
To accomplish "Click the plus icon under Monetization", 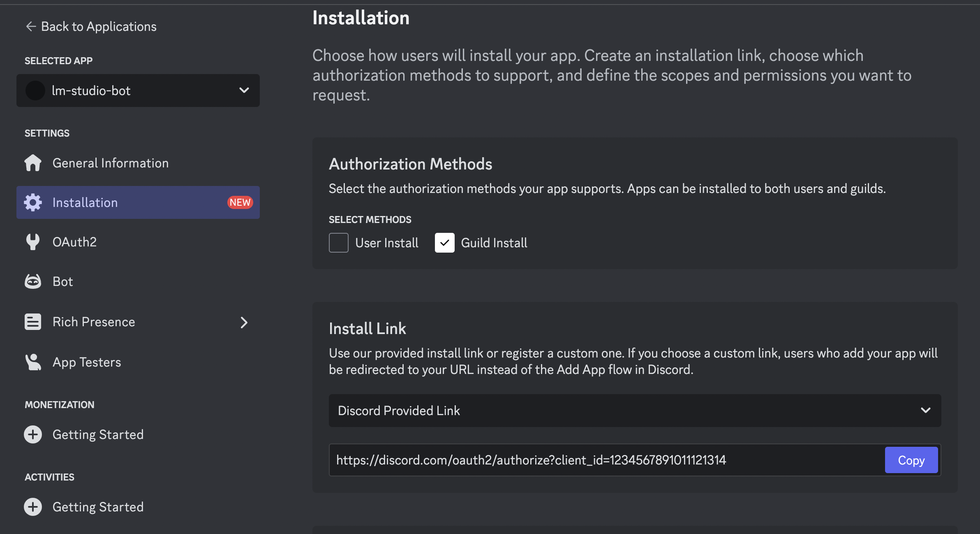I will tap(33, 434).
